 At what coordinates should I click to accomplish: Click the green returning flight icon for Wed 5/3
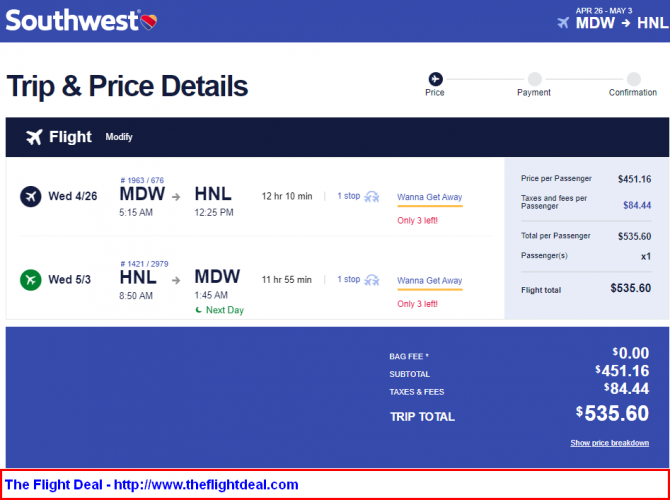click(31, 280)
